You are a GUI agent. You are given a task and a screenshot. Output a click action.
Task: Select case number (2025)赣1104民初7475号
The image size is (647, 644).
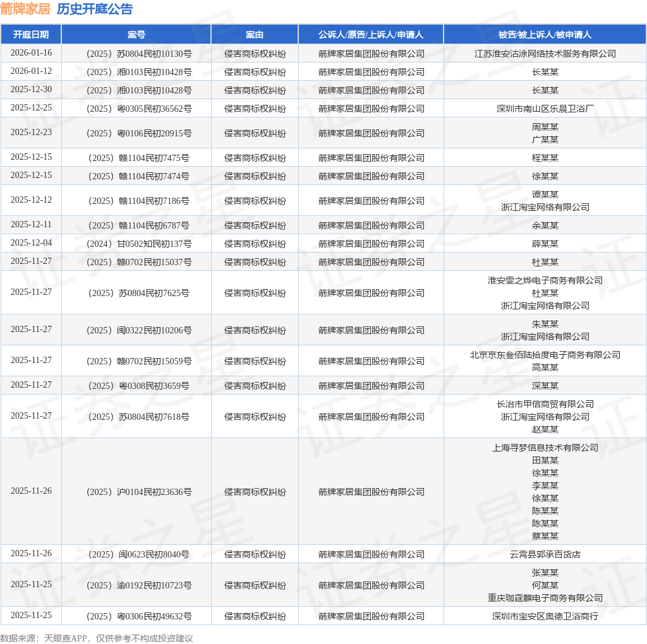tap(138, 158)
